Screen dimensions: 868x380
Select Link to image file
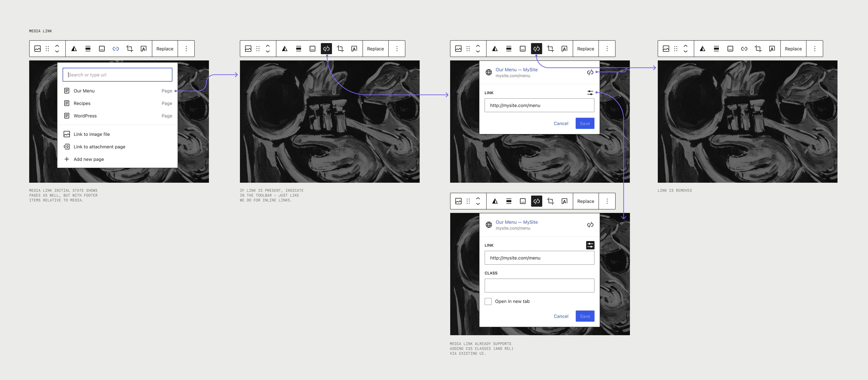coord(91,134)
